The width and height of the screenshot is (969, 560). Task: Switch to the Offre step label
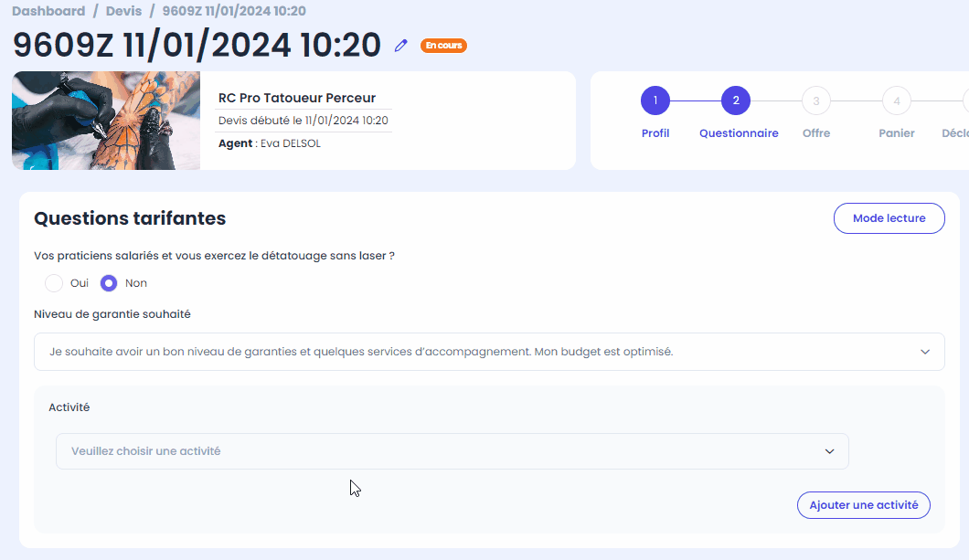click(815, 133)
